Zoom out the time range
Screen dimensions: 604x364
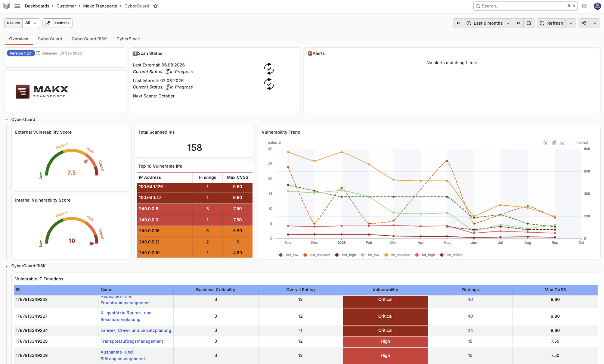point(529,23)
